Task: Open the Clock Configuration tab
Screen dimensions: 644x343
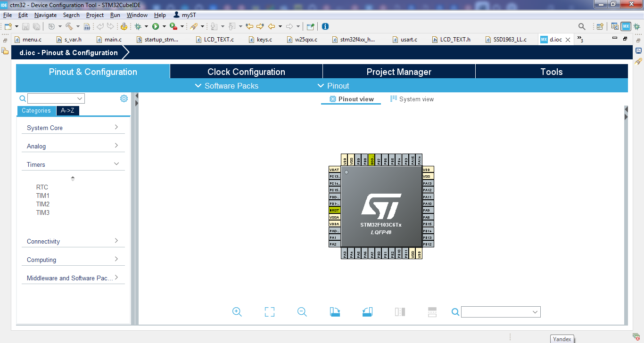Action: tap(246, 72)
